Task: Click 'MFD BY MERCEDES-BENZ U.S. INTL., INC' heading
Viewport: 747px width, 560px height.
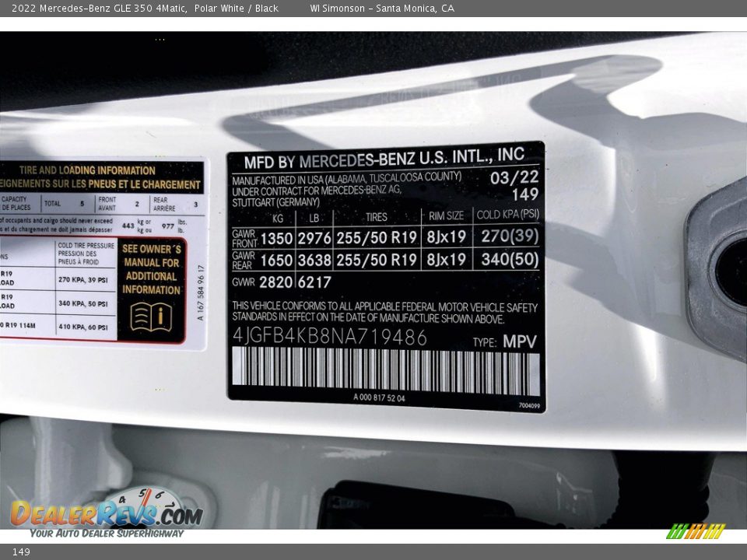Action: coord(384,159)
